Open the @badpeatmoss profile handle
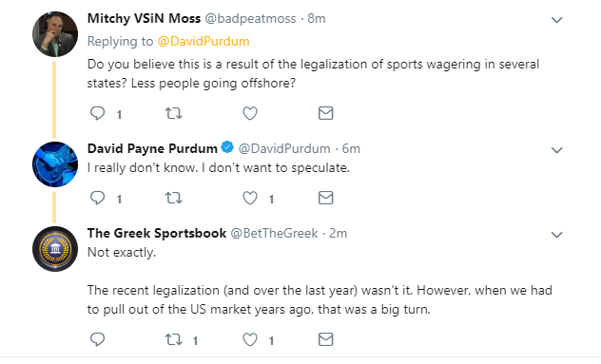 click(x=250, y=18)
